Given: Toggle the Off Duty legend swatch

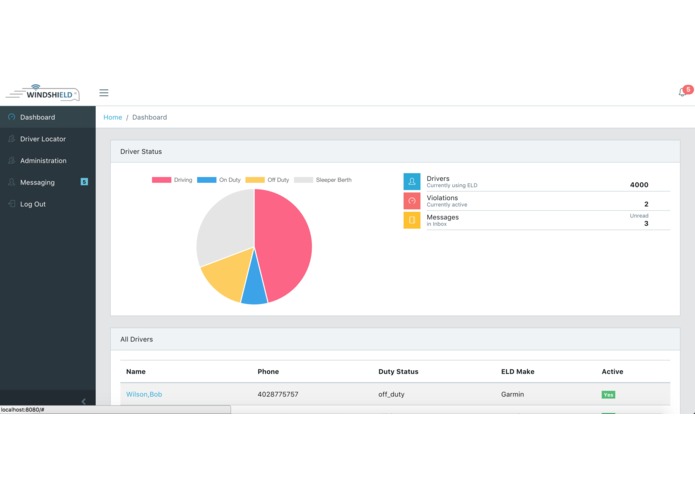Looking at the screenshot, I should [x=255, y=180].
